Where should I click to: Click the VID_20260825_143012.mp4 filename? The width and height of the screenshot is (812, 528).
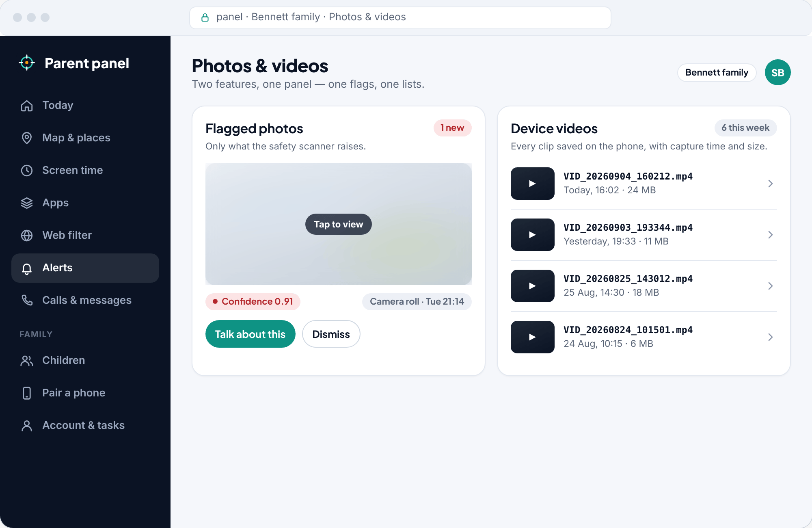pyautogui.click(x=628, y=279)
